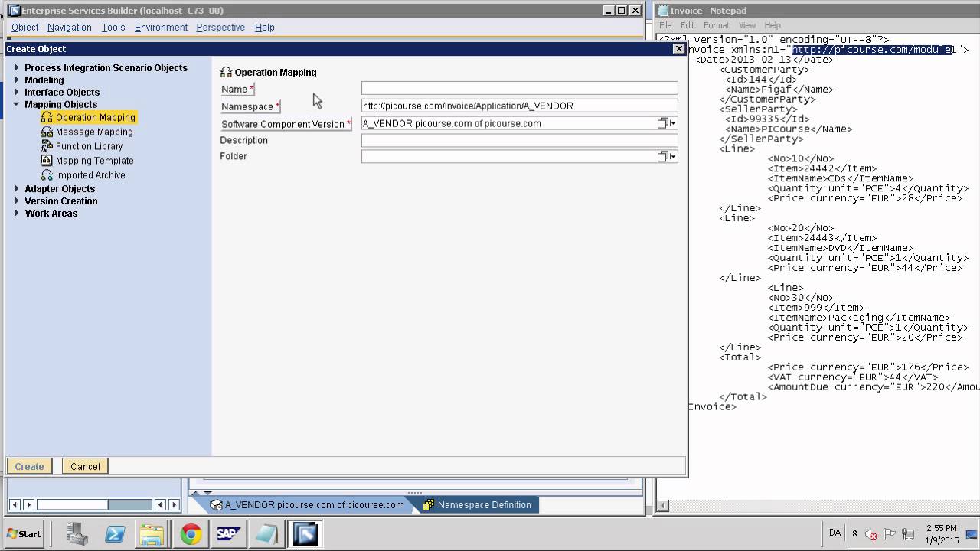Open the Environment menu
The height and width of the screenshot is (551, 980).
coord(161,28)
